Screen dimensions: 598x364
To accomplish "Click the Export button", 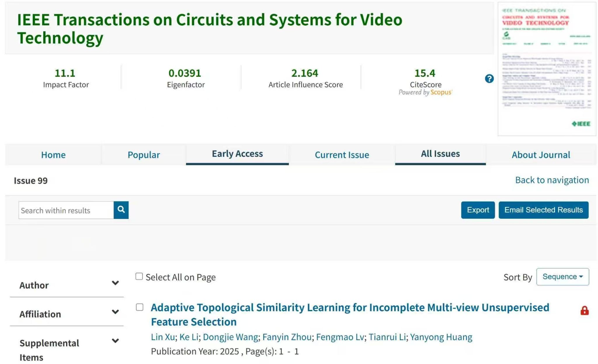I will pos(478,210).
